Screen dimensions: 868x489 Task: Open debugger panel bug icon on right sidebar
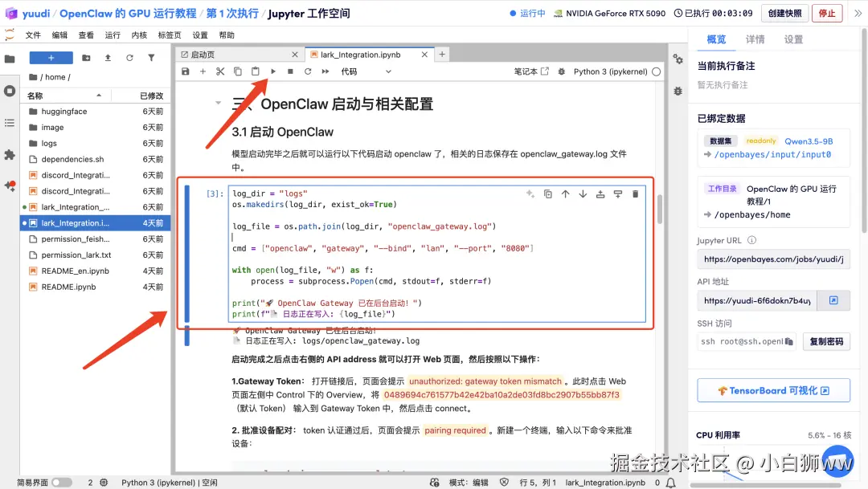click(x=678, y=91)
